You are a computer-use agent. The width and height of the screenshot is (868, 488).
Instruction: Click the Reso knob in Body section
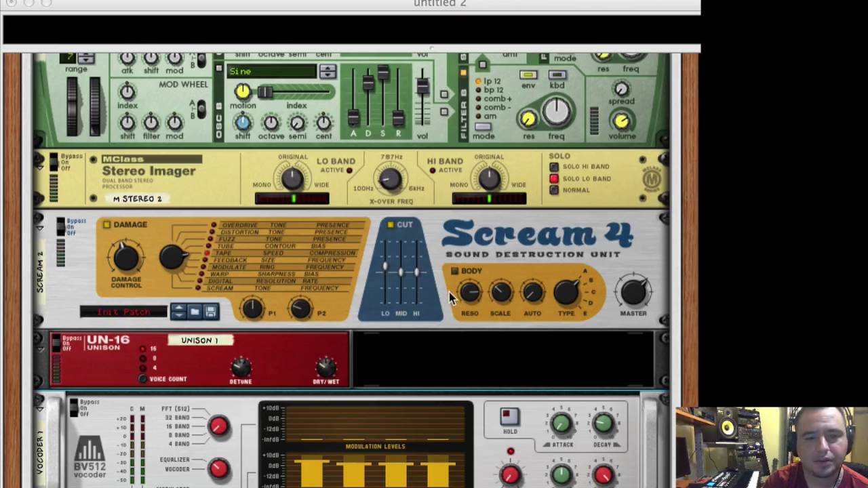point(469,292)
